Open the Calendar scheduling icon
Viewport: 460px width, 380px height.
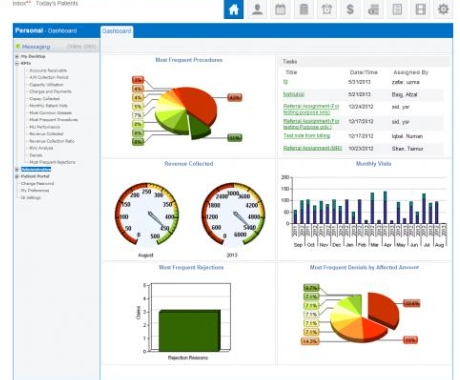pyautogui.click(x=280, y=9)
